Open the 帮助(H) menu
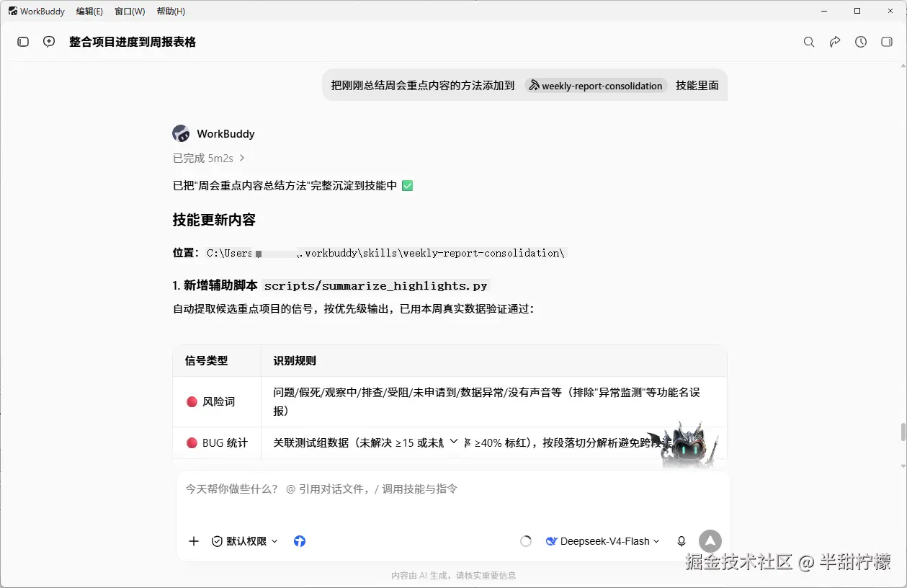 (171, 11)
